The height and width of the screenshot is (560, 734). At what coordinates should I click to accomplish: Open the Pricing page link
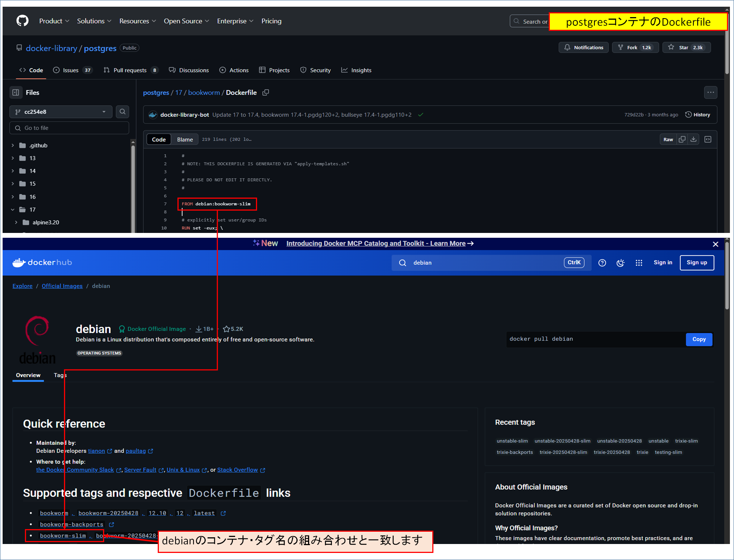271,21
